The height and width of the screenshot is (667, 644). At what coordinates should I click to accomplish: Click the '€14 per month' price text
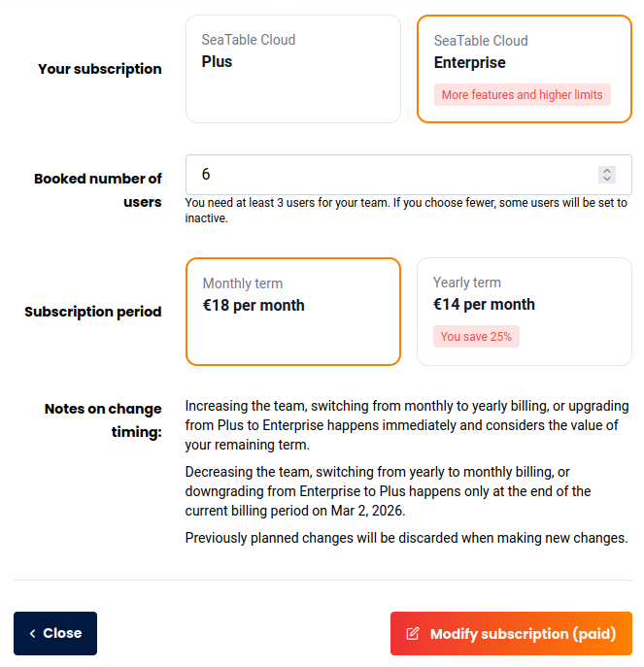pyautogui.click(x=484, y=305)
